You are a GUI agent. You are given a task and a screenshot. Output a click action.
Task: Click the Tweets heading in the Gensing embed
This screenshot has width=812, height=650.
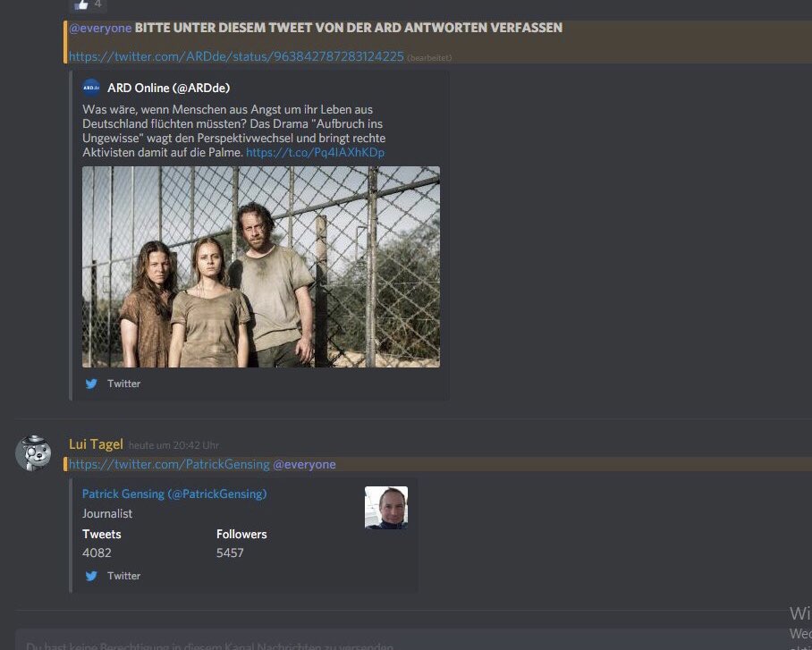point(102,534)
